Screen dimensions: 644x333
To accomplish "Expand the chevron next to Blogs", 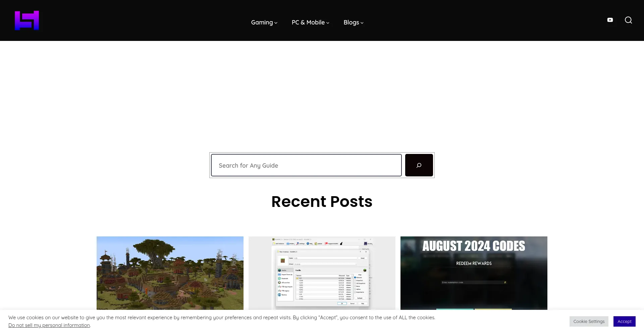I will pos(362,23).
